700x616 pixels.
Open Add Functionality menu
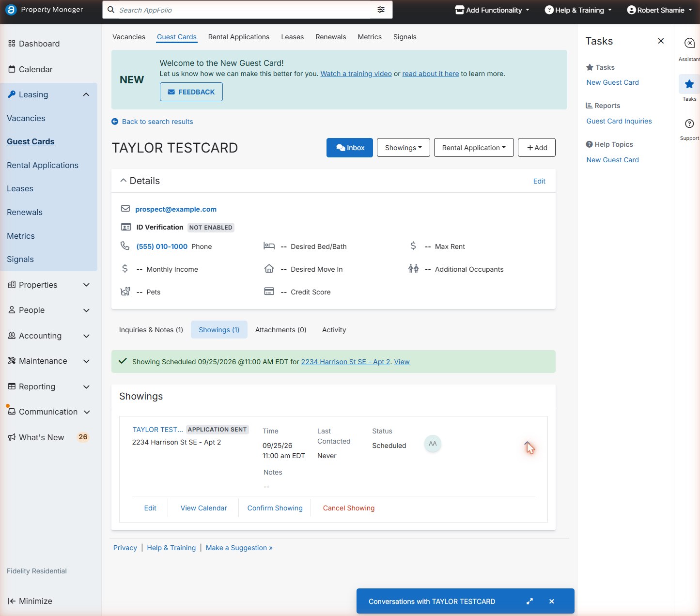click(492, 10)
